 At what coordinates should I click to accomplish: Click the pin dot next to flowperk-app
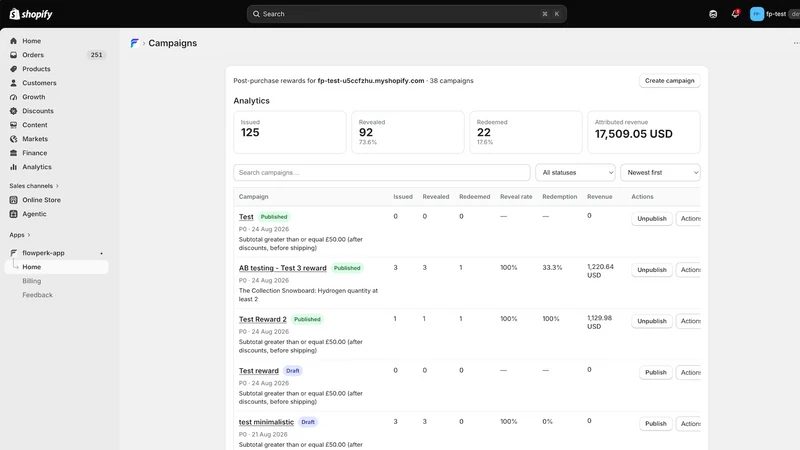pyautogui.click(x=102, y=253)
